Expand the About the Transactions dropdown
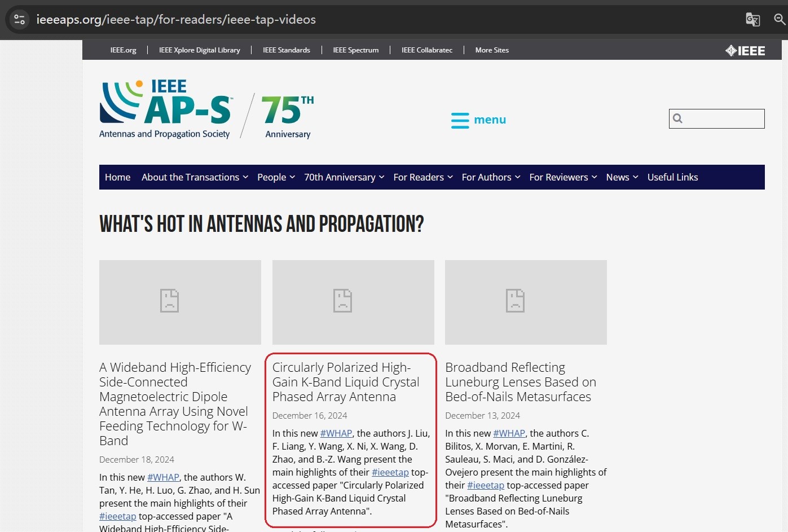Screen dimensions: 788x532 [x=195, y=177]
